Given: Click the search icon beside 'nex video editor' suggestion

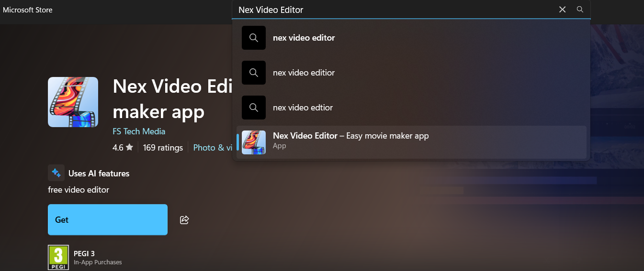Looking at the screenshot, I should click(254, 38).
